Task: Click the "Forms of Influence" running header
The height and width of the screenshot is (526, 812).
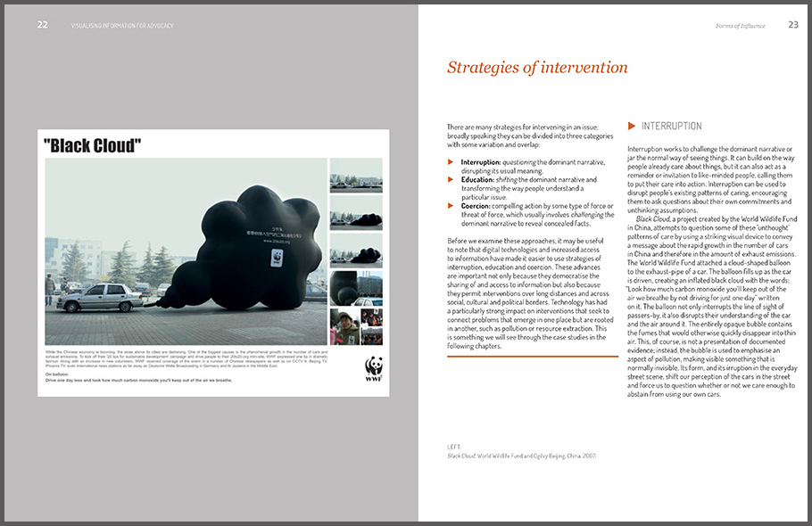Action: [x=740, y=26]
